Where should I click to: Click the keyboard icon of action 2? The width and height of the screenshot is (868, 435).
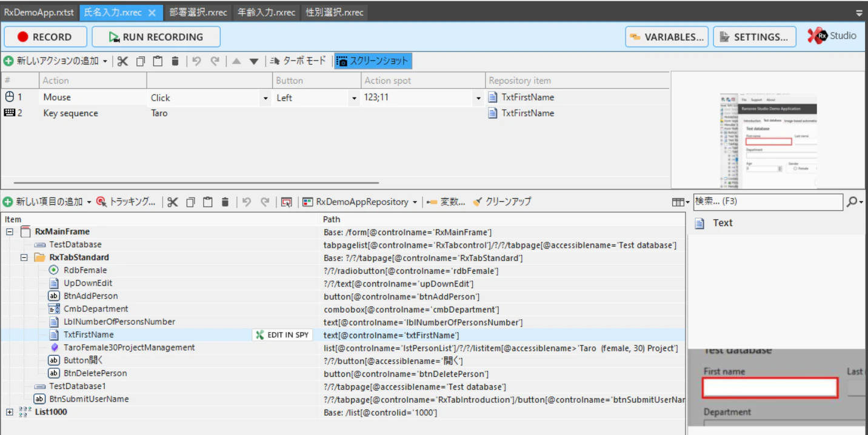[x=9, y=113]
